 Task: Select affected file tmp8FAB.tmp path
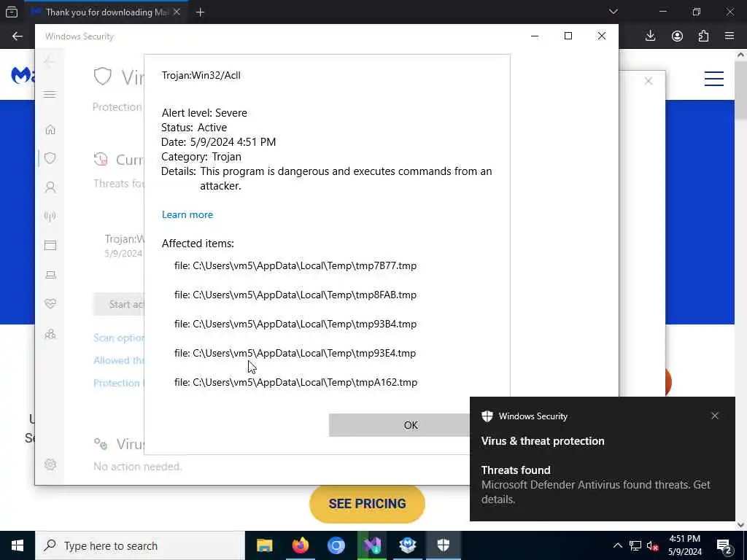tap(295, 295)
